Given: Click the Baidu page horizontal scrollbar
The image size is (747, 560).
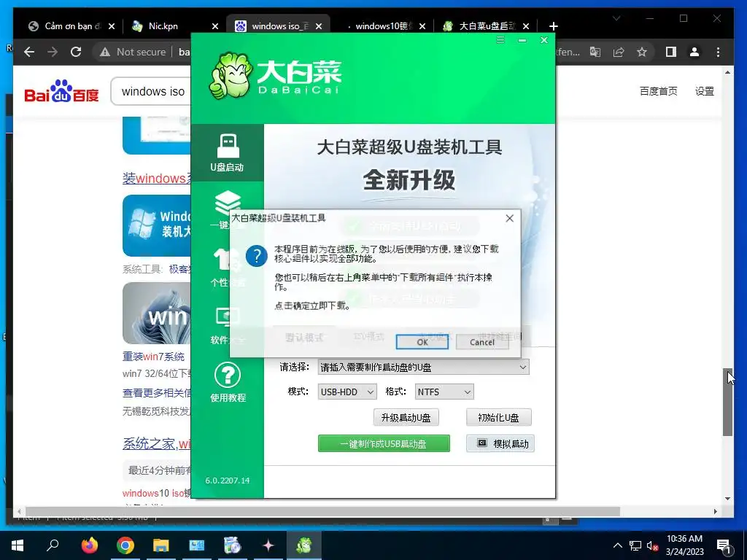Looking at the screenshot, I should tap(322, 511).
